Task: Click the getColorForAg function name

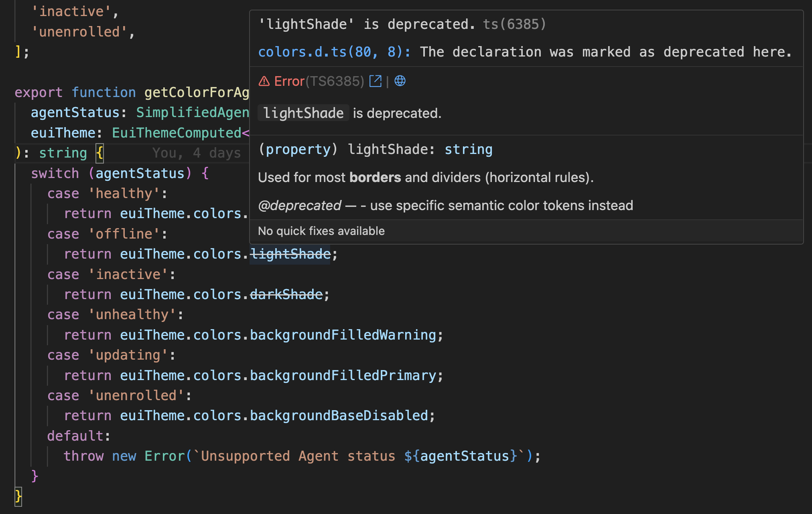Action: click(x=197, y=92)
